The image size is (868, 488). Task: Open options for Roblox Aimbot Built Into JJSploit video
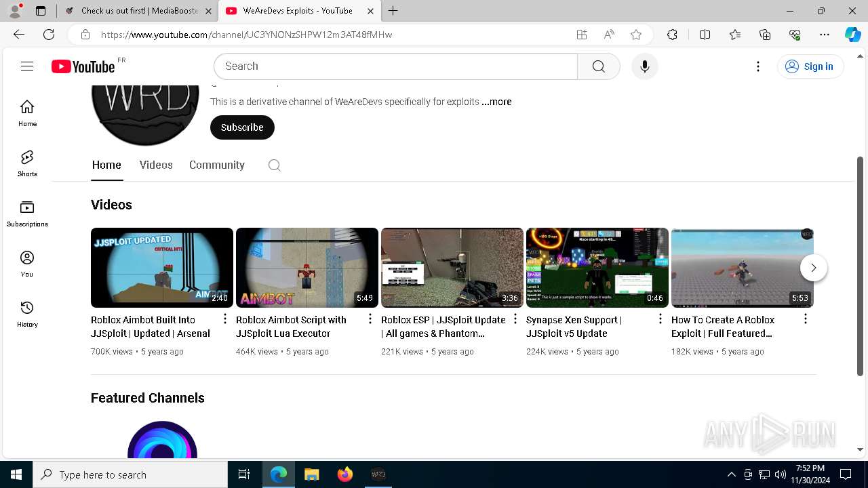pos(225,319)
